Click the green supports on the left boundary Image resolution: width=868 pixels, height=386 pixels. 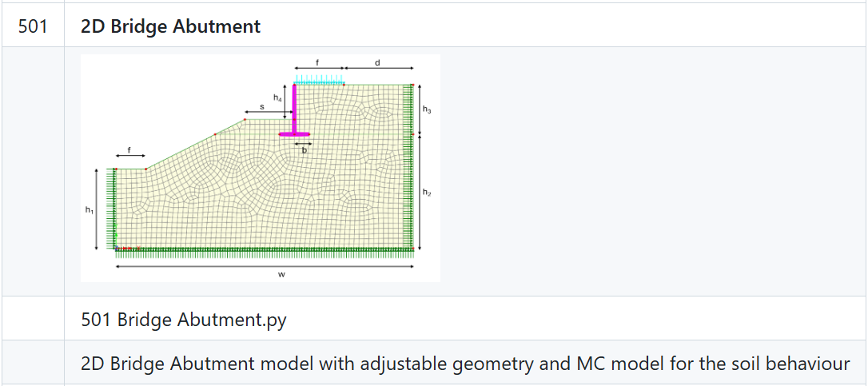tap(114, 209)
